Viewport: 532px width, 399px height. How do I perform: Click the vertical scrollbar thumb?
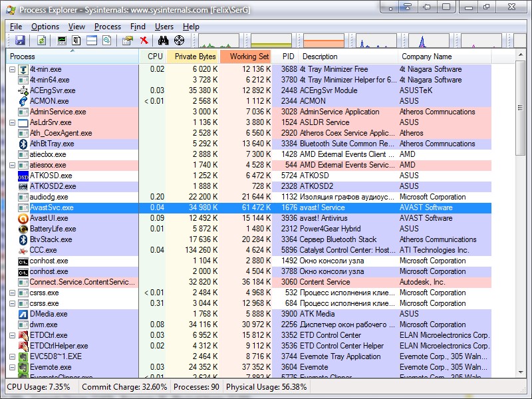click(x=521, y=108)
